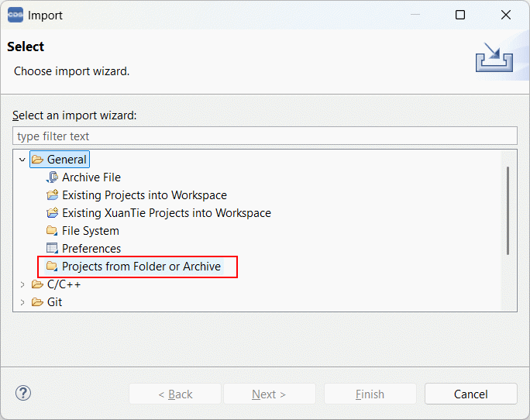Click the Archive File icon
Screen dimensions: 530x420
53,177
